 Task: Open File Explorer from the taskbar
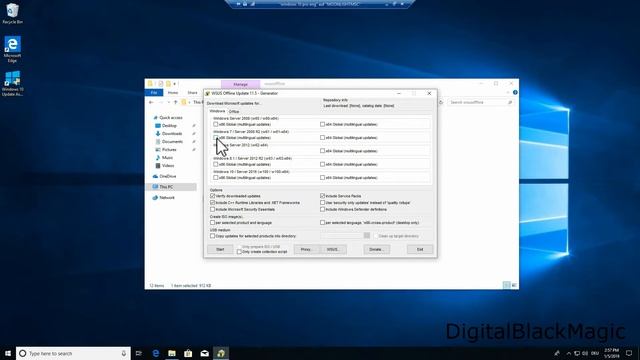click(172, 353)
